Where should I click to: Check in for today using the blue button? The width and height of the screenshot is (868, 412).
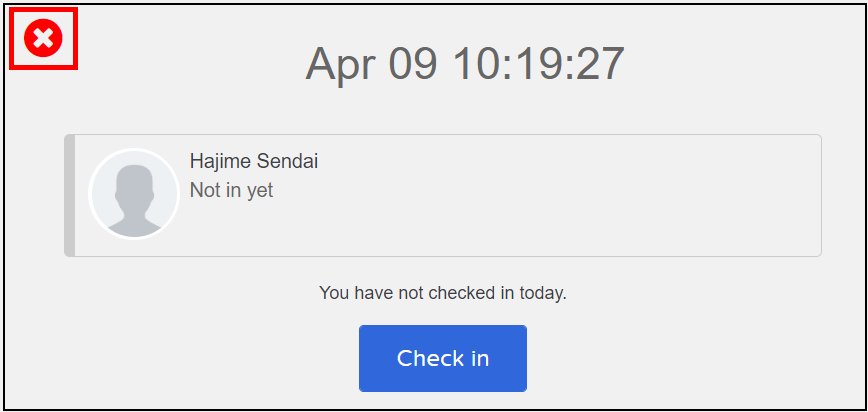pos(443,358)
